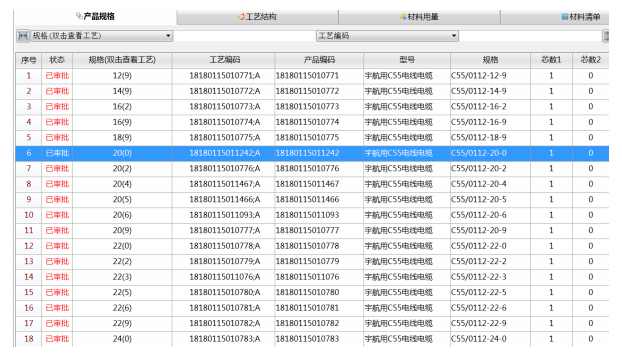
Task: Switch to the 产品规格 tab
Action: tap(95, 17)
